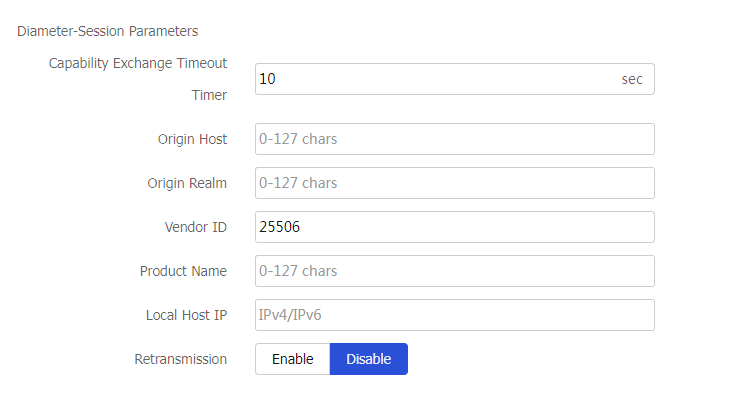Click the Origin Host label
This screenshot has width=739, height=405.
click(x=192, y=139)
